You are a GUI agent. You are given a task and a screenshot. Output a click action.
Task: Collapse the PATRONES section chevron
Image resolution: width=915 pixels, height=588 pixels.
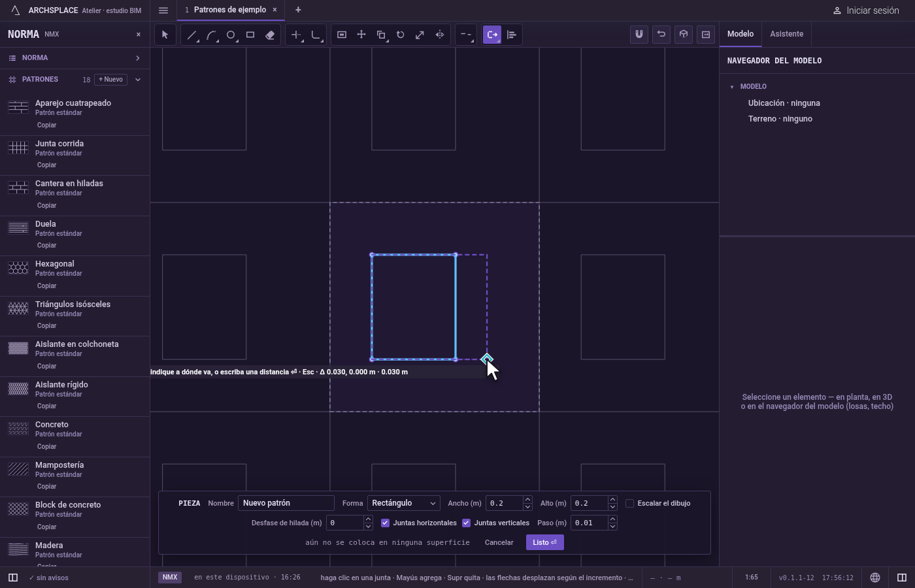tap(138, 80)
